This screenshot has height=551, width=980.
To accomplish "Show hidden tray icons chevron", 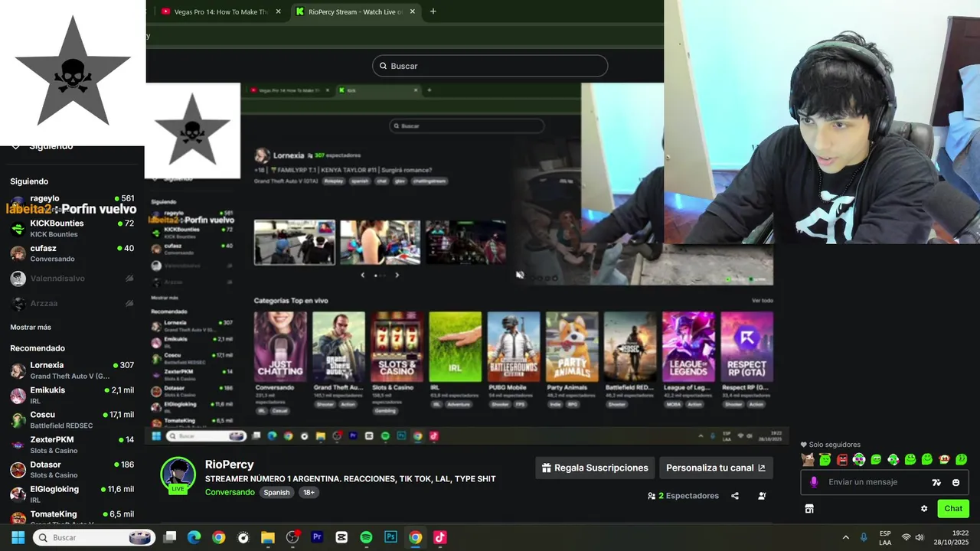I will 845,537.
